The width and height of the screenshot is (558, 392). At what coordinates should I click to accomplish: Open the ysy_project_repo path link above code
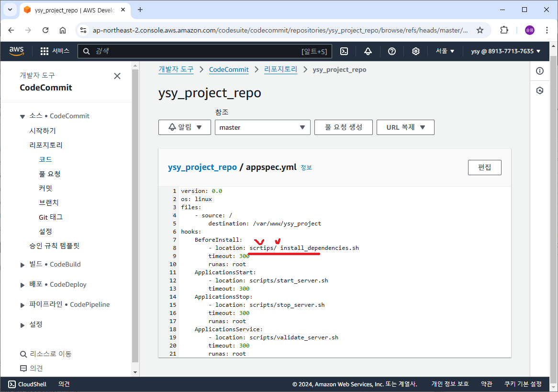[x=202, y=167]
